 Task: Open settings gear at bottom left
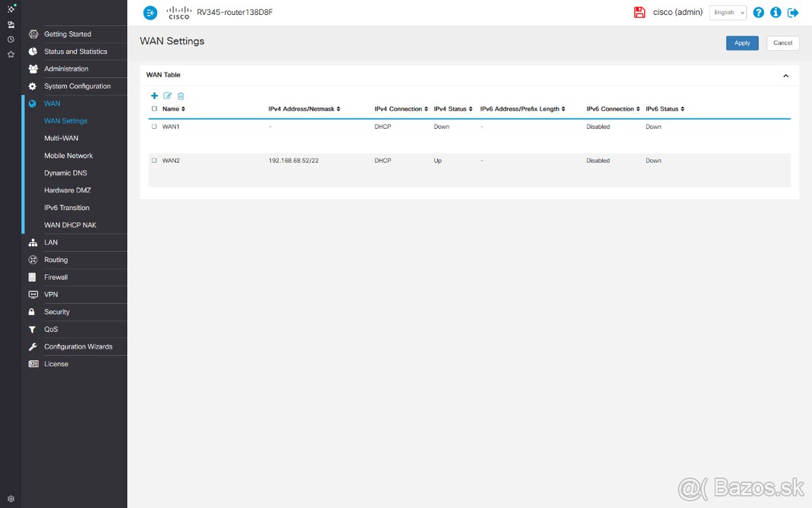(x=11, y=499)
